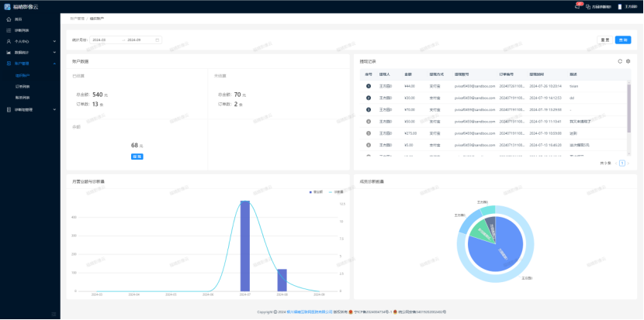Click the blue 提现 button under balance
The height and width of the screenshot is (320, 644).
(137, 156)
